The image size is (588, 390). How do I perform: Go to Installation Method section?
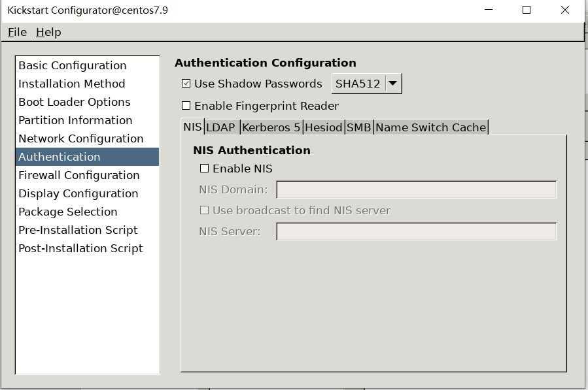pyautogui.click(x=71, y=84)
